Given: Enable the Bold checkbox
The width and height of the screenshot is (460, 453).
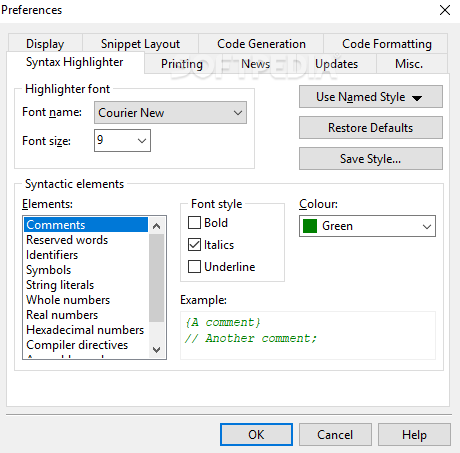Looking at the screenshot, I should tap(194, 223).
